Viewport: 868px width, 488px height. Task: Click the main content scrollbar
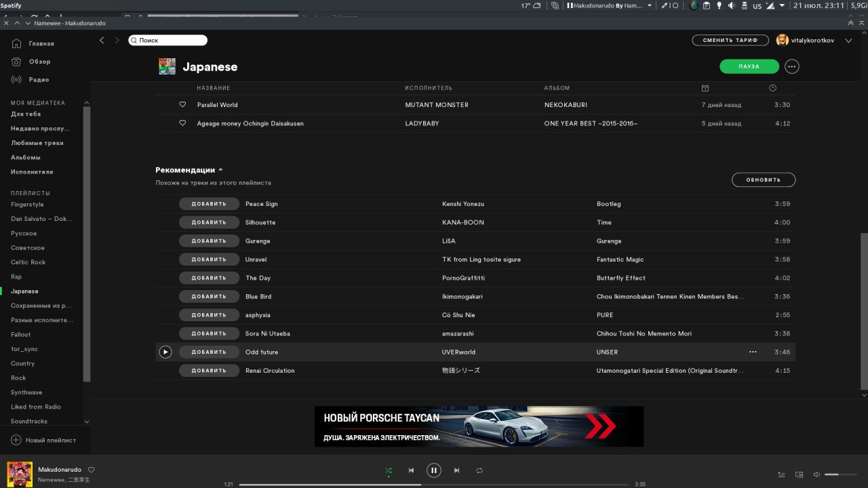(x=864, y=312)
